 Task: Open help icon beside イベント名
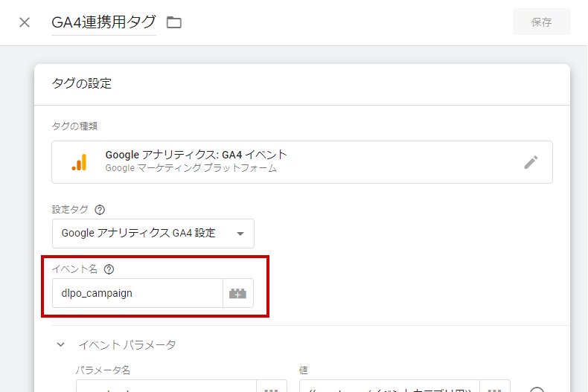point(109,269)
